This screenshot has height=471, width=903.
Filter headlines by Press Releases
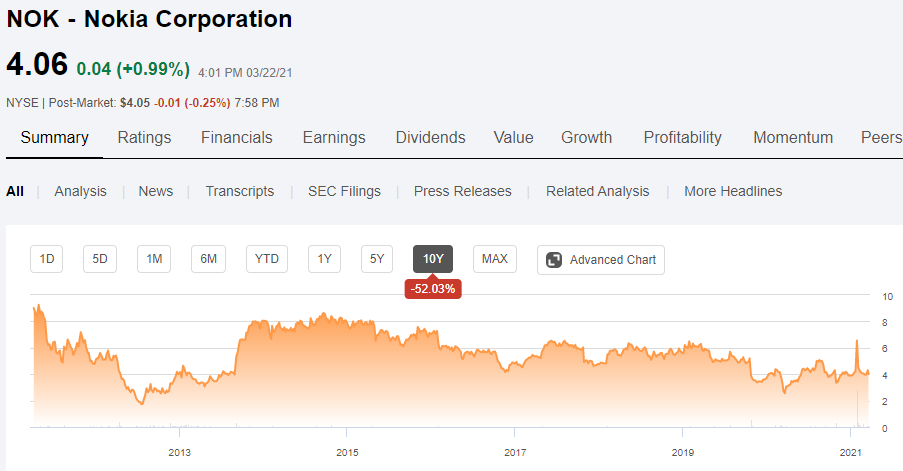tap(462, 191)
